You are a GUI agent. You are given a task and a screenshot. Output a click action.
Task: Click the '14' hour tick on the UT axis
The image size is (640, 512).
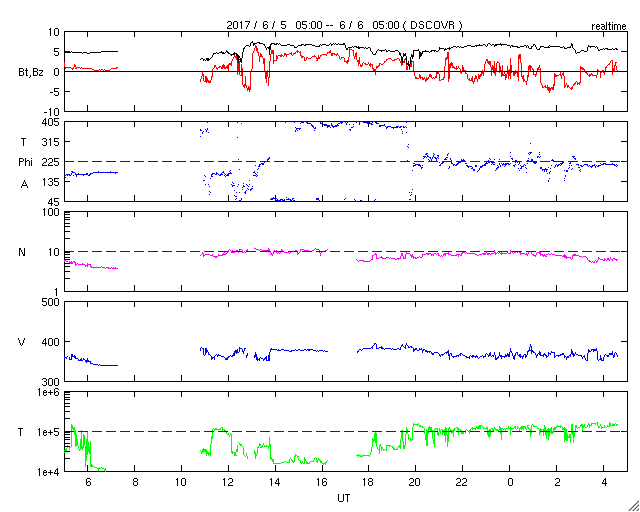point(275,483)
